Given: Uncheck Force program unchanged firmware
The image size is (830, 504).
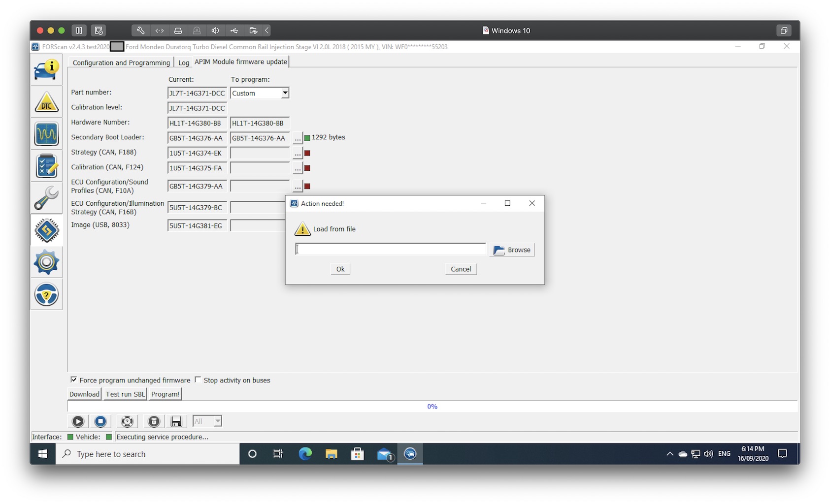Looking at the screenshot, I should point(74,380).
